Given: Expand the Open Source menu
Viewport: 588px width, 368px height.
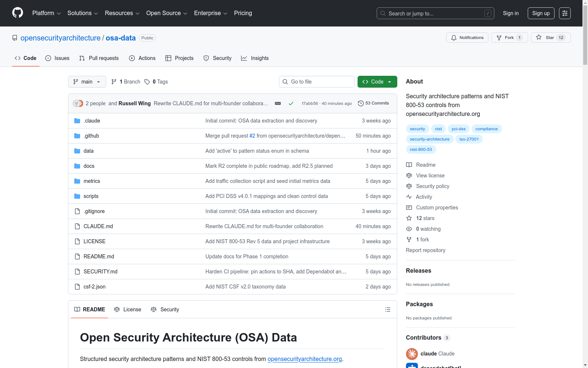Looking at the screenshot, I should coord(167,13).
